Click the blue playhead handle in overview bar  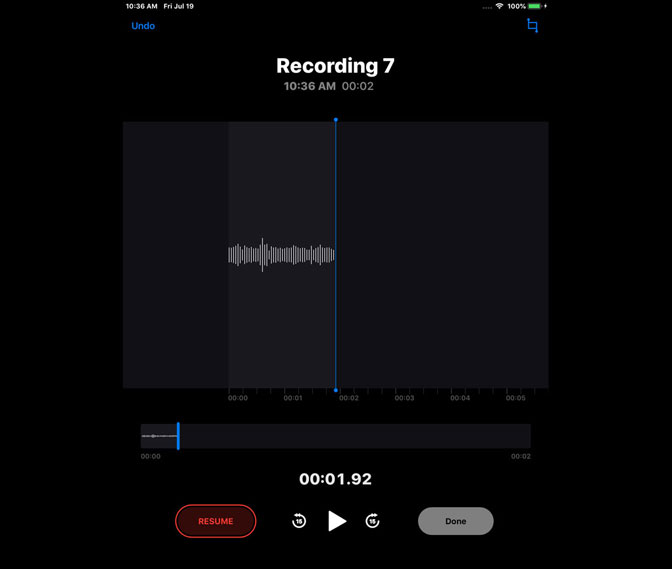tap(178, 436)
